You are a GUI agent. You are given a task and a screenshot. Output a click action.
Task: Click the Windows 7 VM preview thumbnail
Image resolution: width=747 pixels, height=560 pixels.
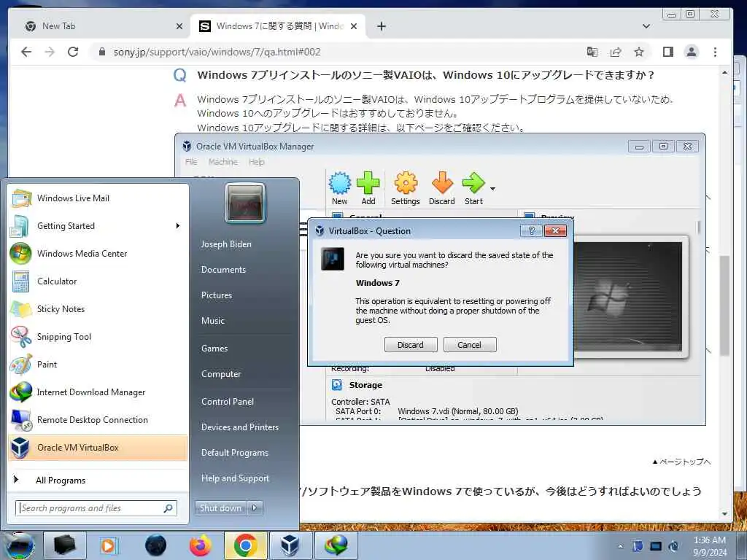[628, 297]
